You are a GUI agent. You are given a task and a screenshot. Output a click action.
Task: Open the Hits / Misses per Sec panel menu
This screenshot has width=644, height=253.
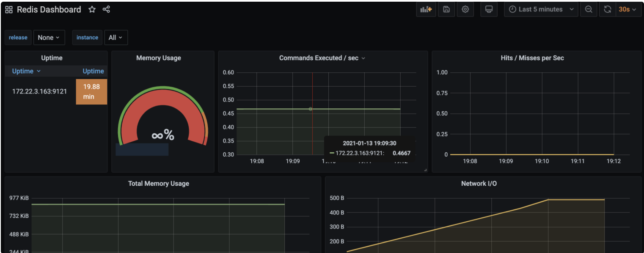click(532, 58)
